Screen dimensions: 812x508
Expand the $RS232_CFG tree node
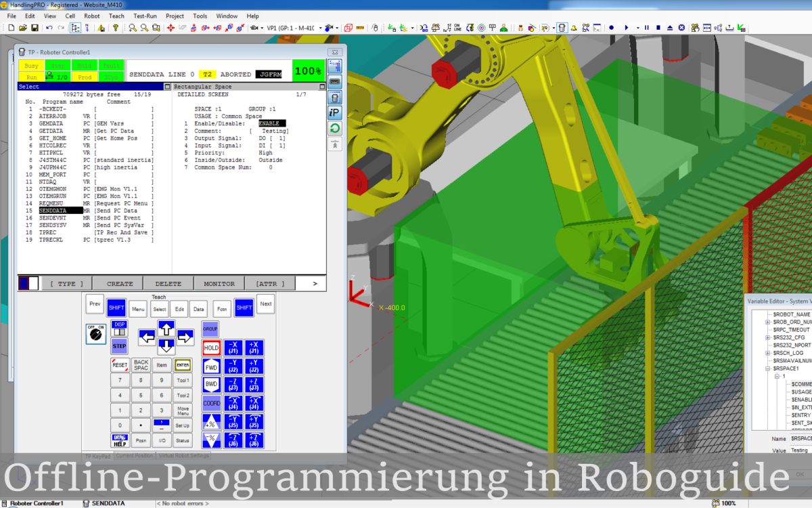tap(767, 337)
